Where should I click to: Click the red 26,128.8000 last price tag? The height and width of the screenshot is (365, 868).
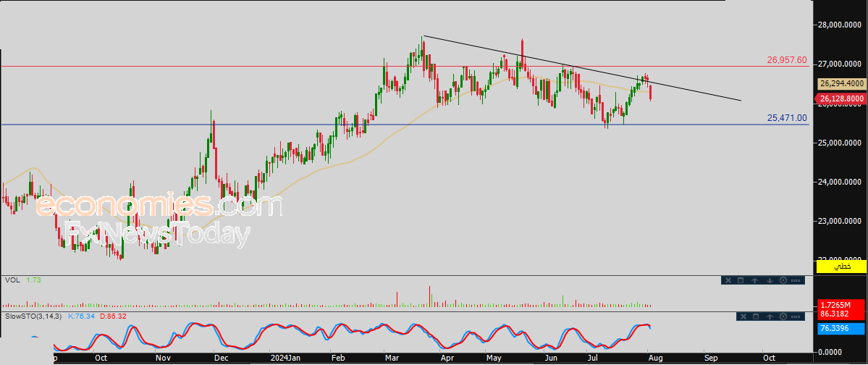[x=841, y=99]
